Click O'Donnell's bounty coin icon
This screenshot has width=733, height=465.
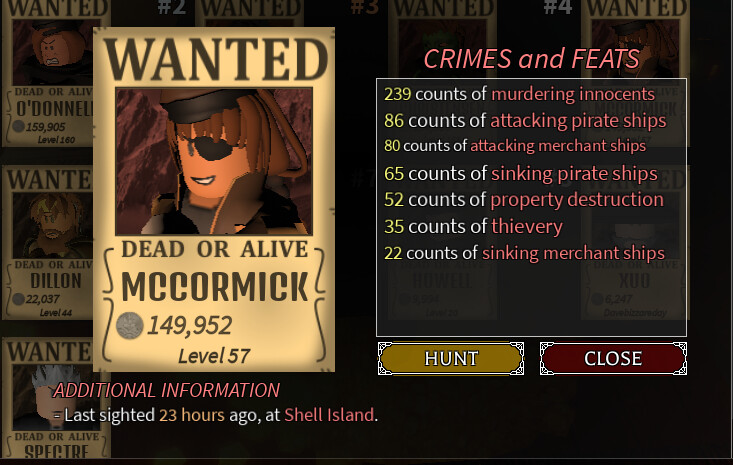coord(18,126)
